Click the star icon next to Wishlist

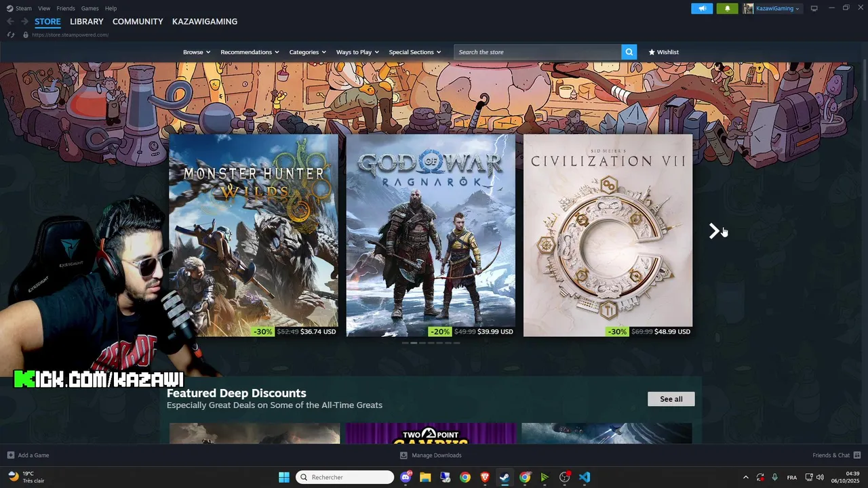click(x=652, y=52)
